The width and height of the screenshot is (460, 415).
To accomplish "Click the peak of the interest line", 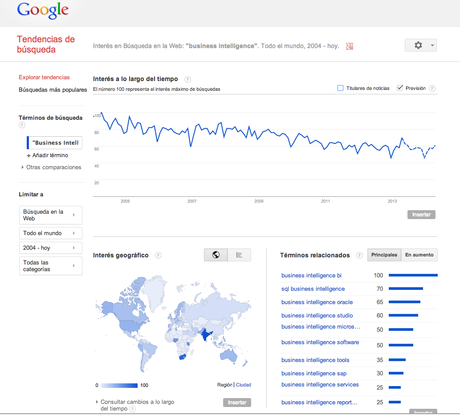I will point(101,113).
